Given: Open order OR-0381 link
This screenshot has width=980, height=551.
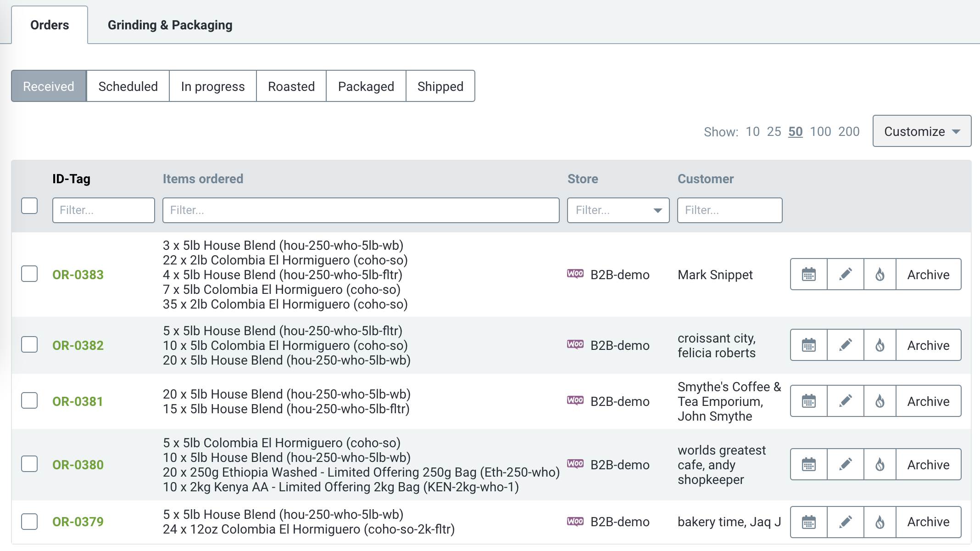Looking at the screenshot, I should [x=78, y=401].
